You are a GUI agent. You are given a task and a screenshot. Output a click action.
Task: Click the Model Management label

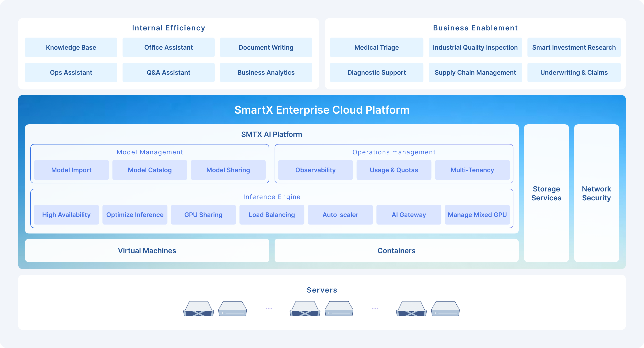click(150, 152)
